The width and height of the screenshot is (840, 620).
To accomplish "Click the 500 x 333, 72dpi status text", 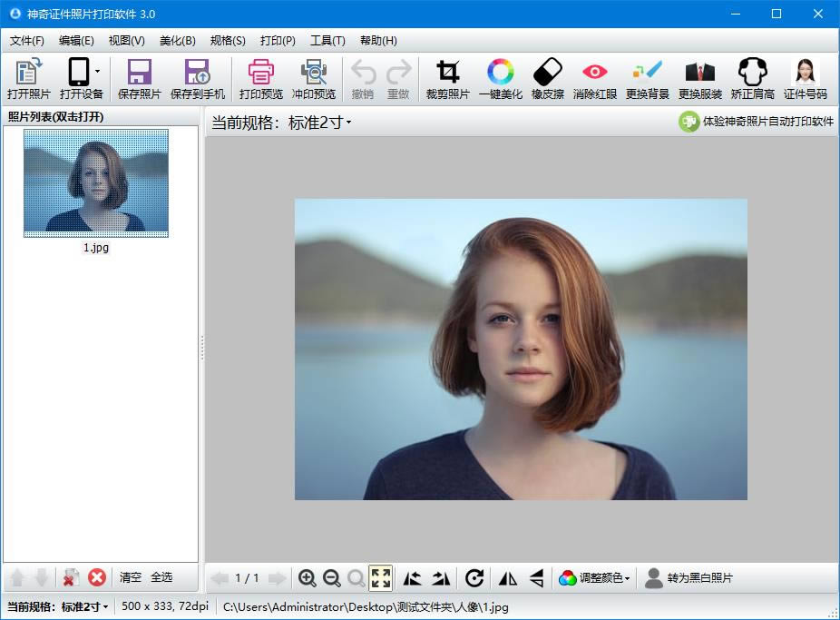I will tap(165, 606).
